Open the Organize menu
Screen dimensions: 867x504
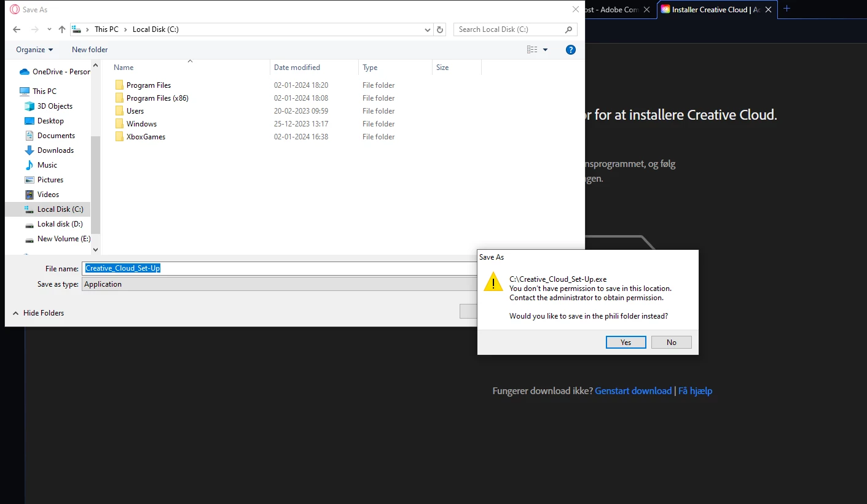tap(34, 50)
